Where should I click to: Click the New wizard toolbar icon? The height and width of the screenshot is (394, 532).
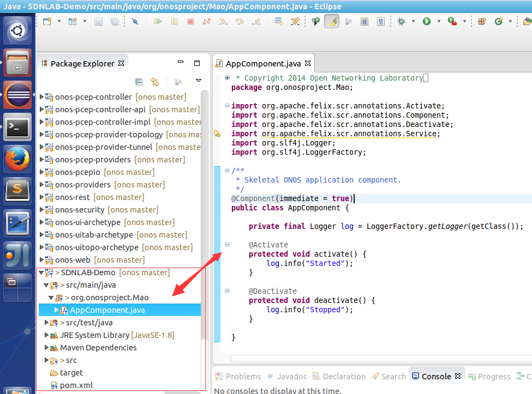[47, 22]
